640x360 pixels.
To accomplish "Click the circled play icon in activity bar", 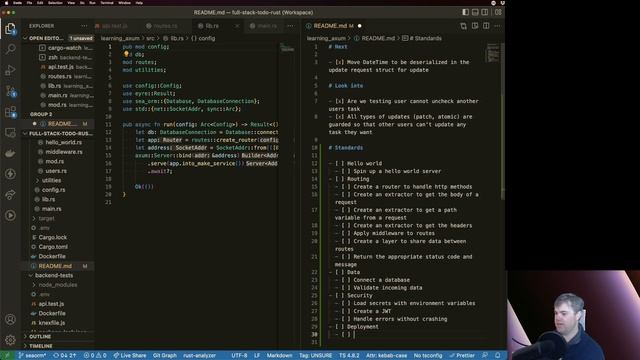I will coord(10,216).
